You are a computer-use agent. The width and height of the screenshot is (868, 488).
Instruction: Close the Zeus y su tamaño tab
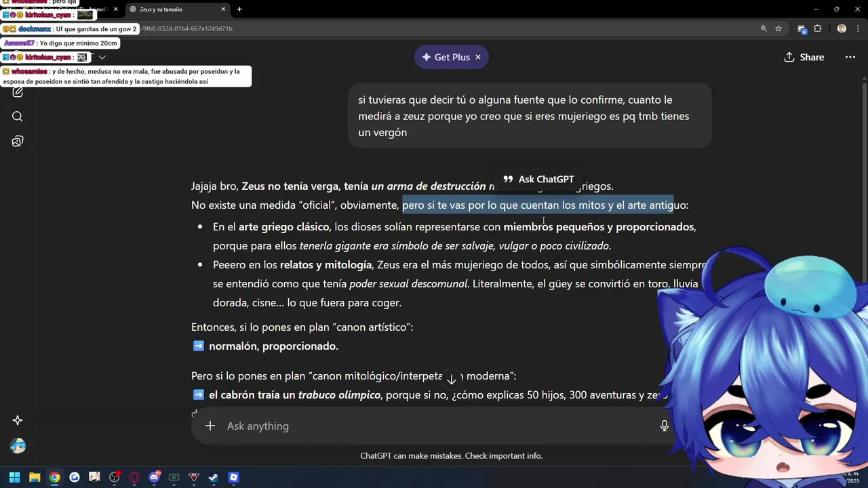(x=223, y=9)
